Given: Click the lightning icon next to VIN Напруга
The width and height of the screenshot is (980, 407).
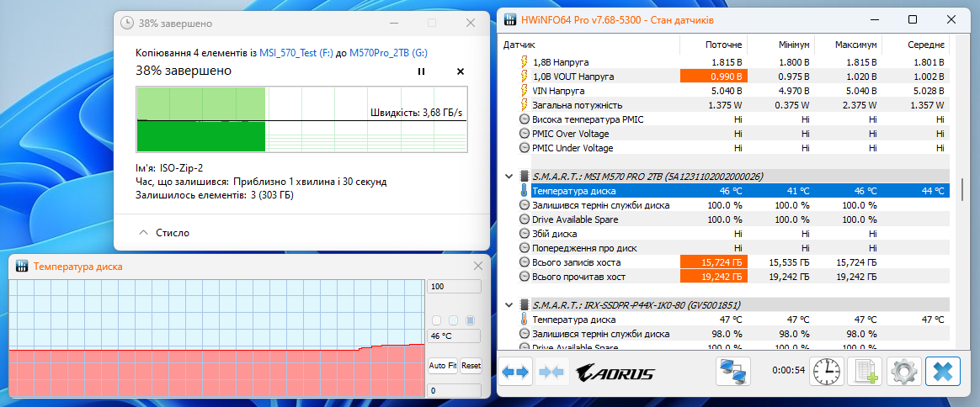Looking at the screenshot, I should click(x=525, y=91).
